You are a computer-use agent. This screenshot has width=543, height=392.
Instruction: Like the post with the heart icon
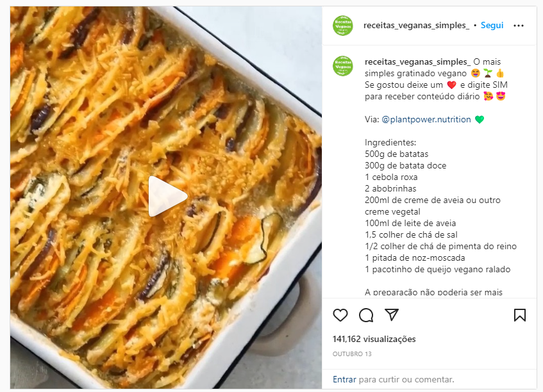340,315
